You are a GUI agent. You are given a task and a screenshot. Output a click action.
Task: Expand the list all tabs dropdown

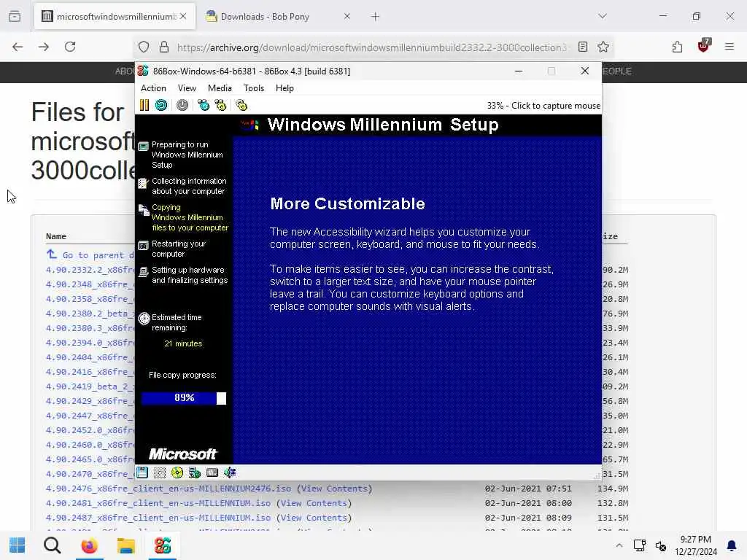click(x=603, y=16)
